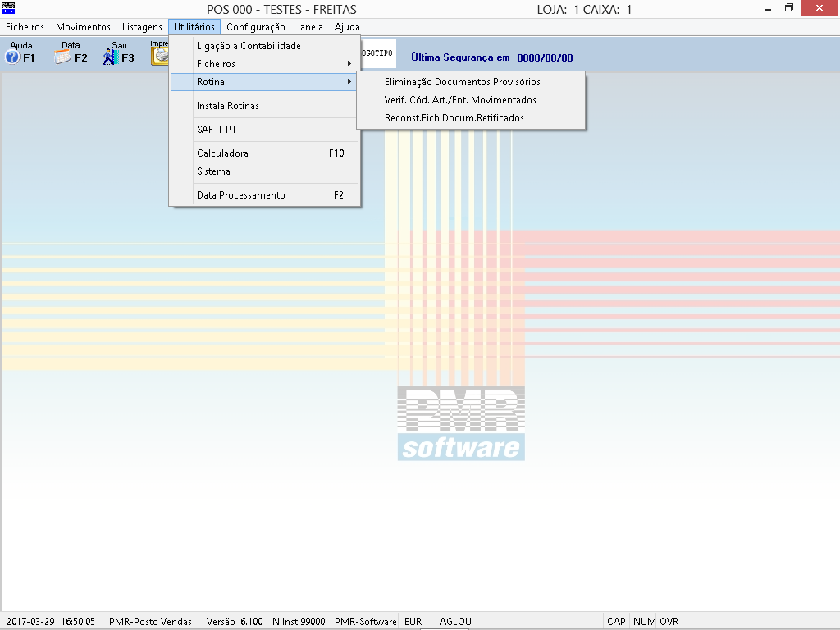Click the PMR app icon in title bar
The height and width of the screenshot is (630, 840).
[x=9, y=9]
